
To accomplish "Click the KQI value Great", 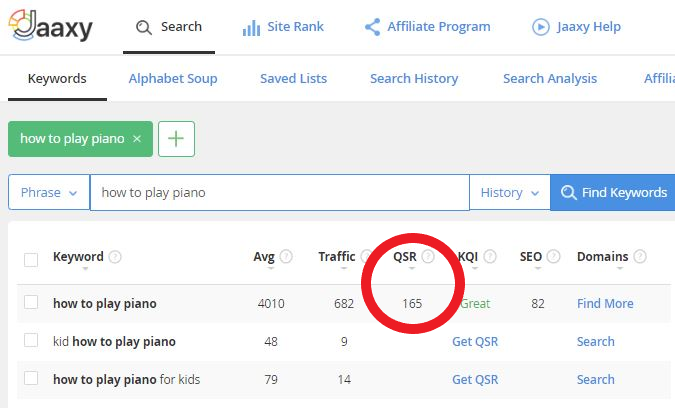I will [475, 304].
